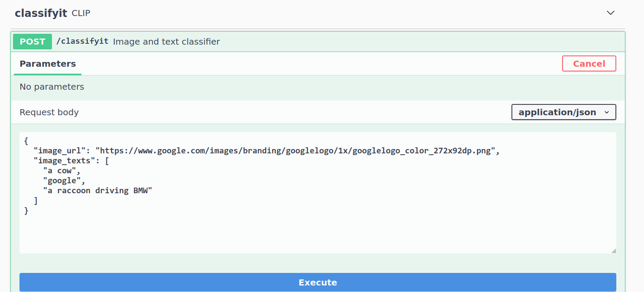The width and height of the screenshot is (644, 292).
Task: Click the textarea resize grip handle
Action: (613, 250)
